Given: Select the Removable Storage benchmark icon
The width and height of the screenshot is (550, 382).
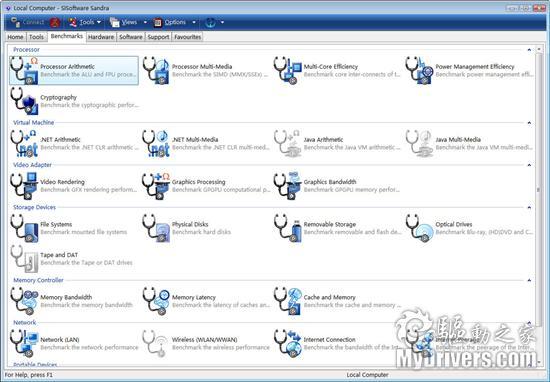Looking at the screenshot, I should click(x=288, y=228).
